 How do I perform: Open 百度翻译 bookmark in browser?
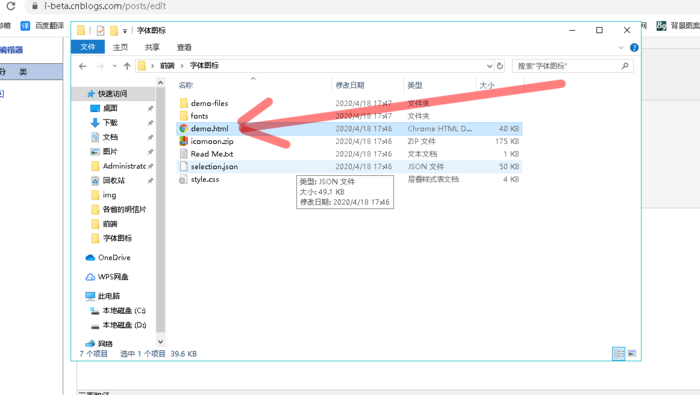coord(42,26)
